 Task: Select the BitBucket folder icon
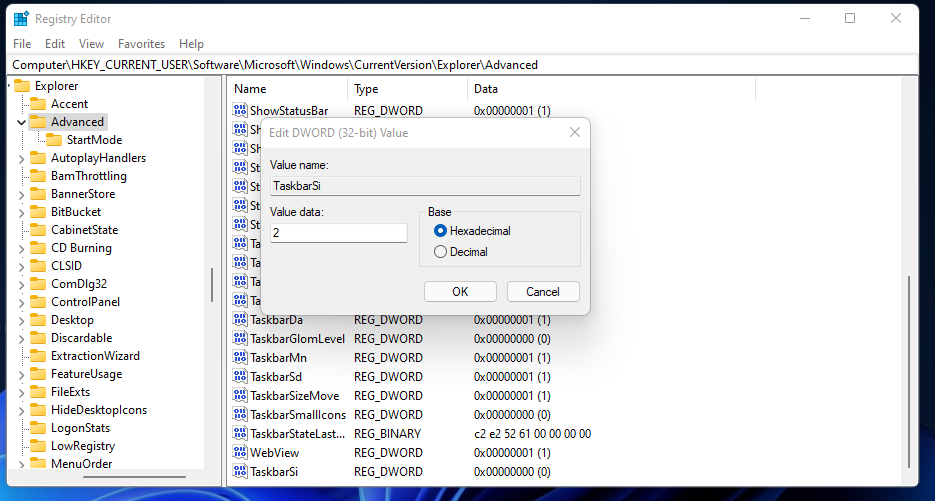[38, 212]
